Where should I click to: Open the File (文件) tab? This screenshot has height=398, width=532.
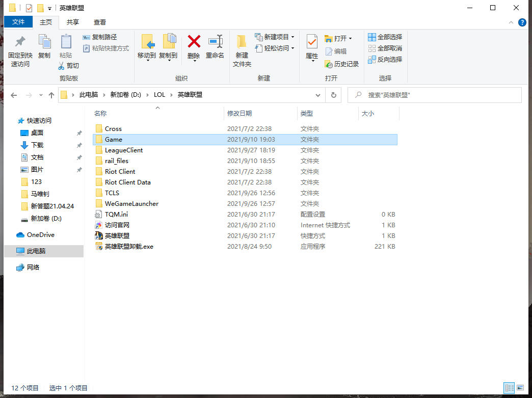coord(18,22)
